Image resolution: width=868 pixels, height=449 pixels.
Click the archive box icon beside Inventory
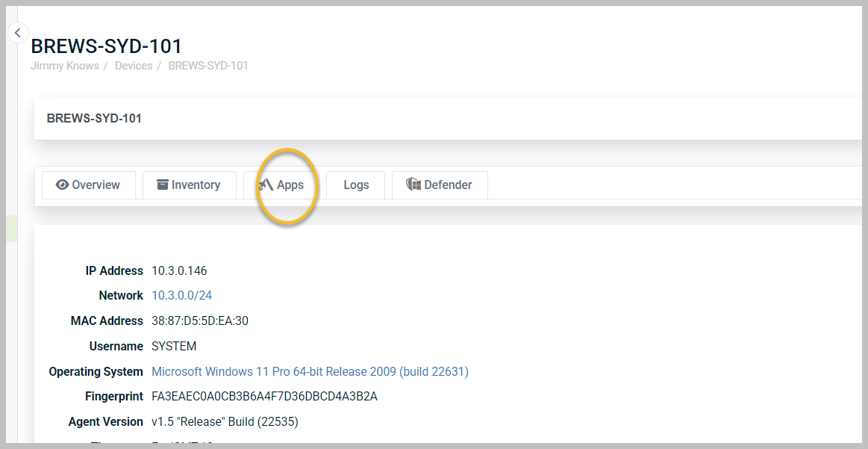163,185
